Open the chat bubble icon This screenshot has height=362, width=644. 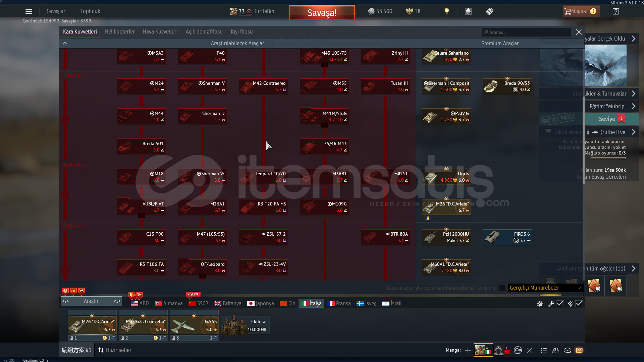point(568,350)
